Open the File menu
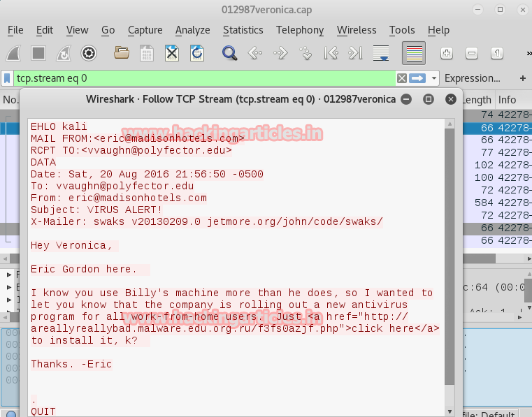The image size is (532, 417). point(15,30)
